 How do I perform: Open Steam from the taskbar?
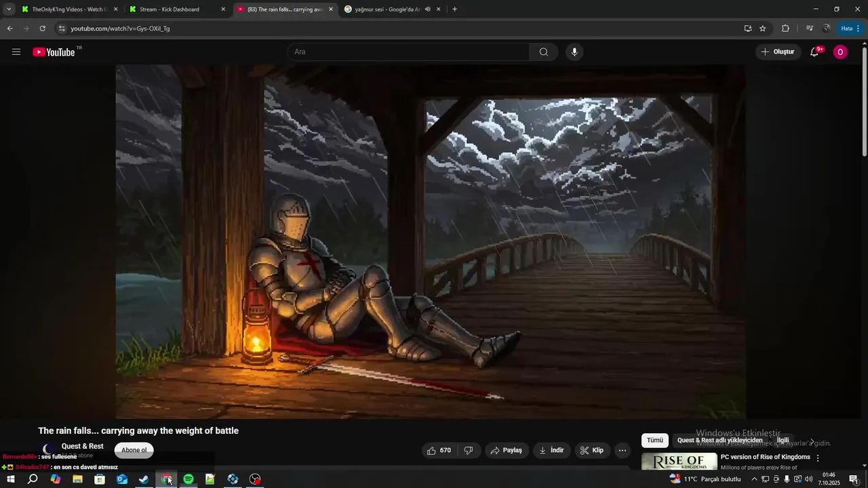(144, 479)
